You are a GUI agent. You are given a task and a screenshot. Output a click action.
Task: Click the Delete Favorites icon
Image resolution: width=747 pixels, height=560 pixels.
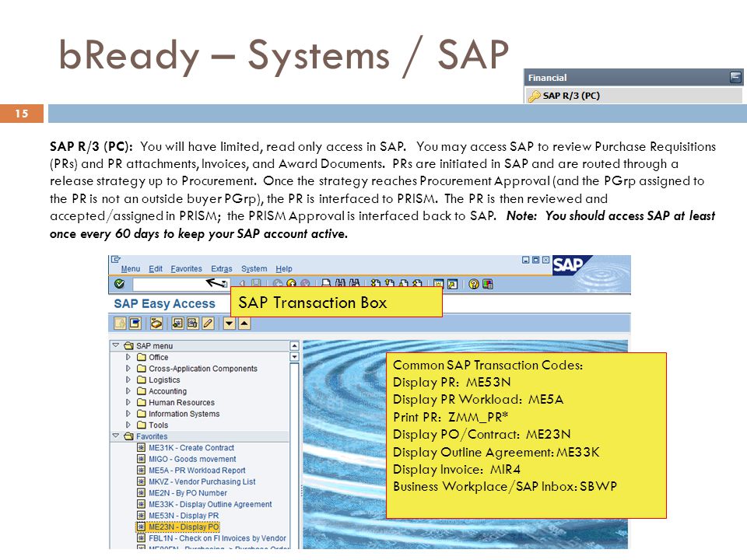tap(192, 324)
